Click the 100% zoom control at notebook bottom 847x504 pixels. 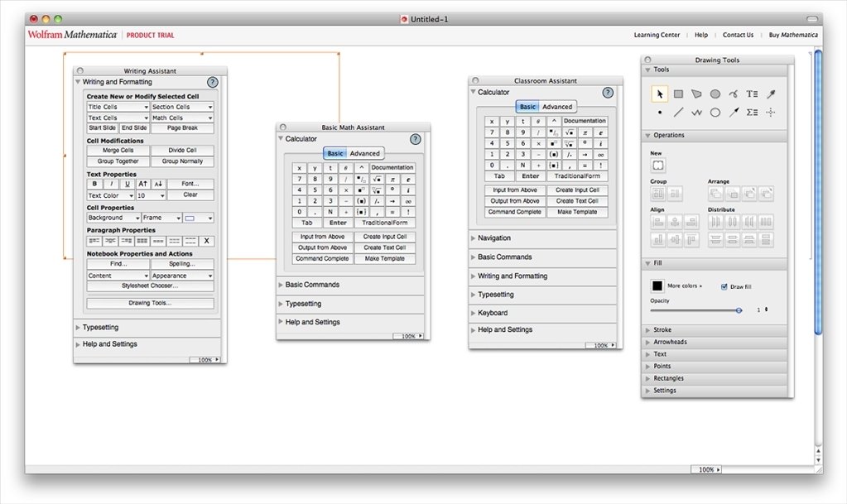[705, 469]
